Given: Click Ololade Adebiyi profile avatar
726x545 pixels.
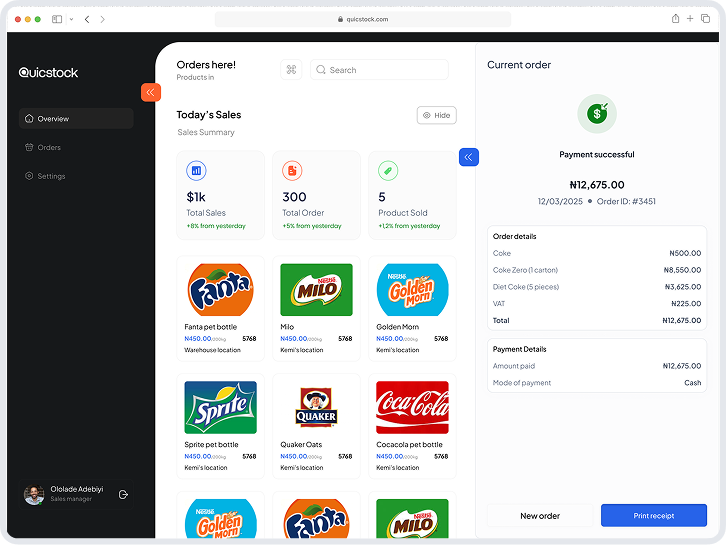Looking at the screenshot, I should [x=34, y=495].
